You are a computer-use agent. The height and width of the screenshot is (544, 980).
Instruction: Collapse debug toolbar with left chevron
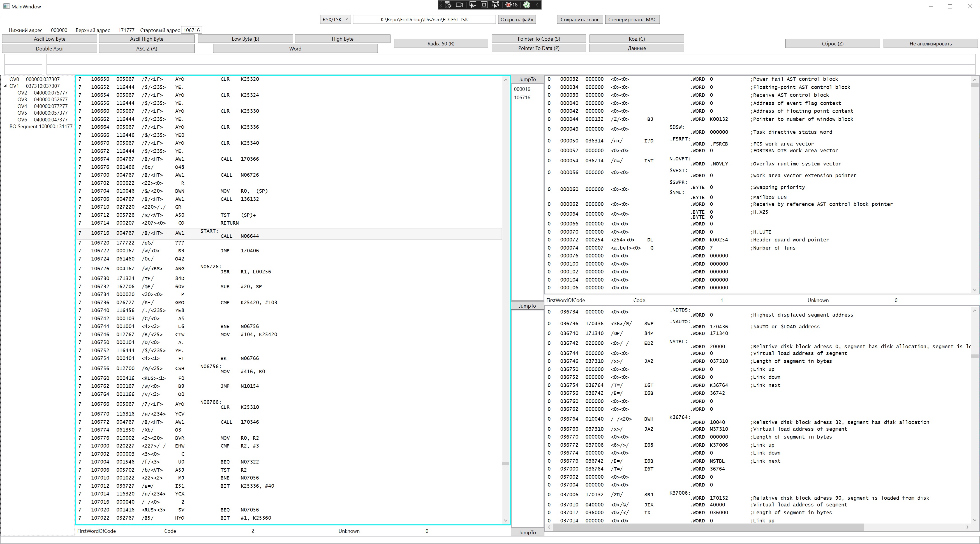(x=537, y=5)
